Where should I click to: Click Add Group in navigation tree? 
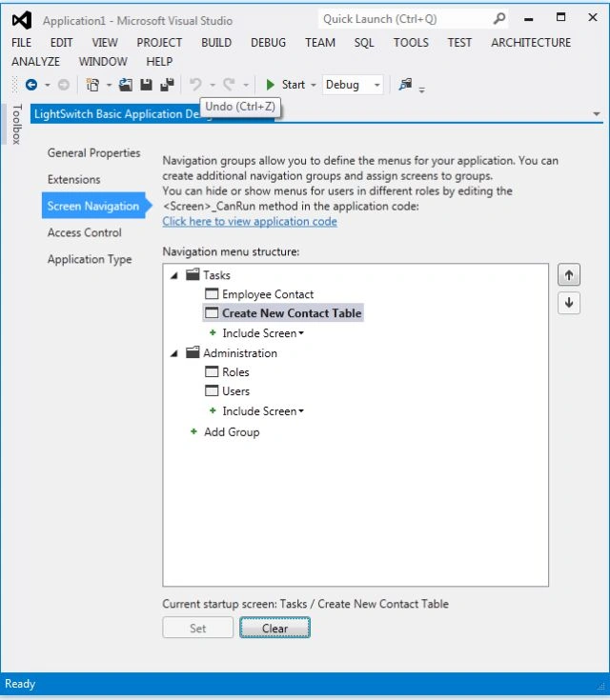pyautogui.click(x=232, y=431)
